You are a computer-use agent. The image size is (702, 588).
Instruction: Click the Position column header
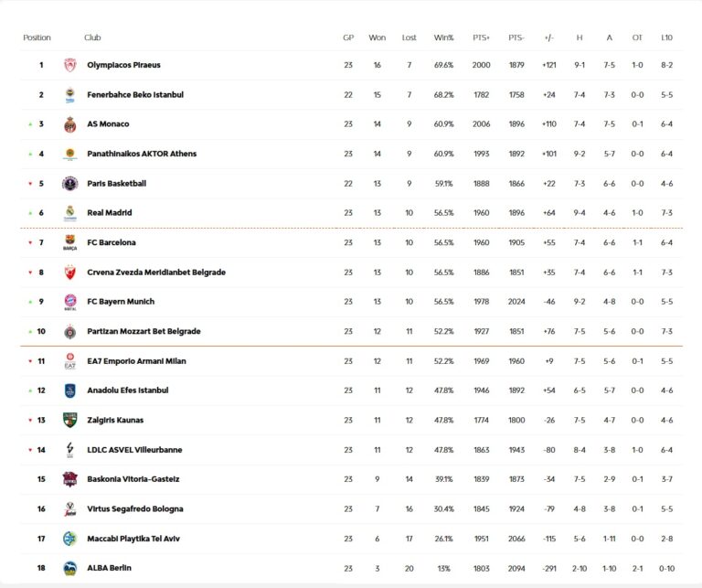point(37,37)
